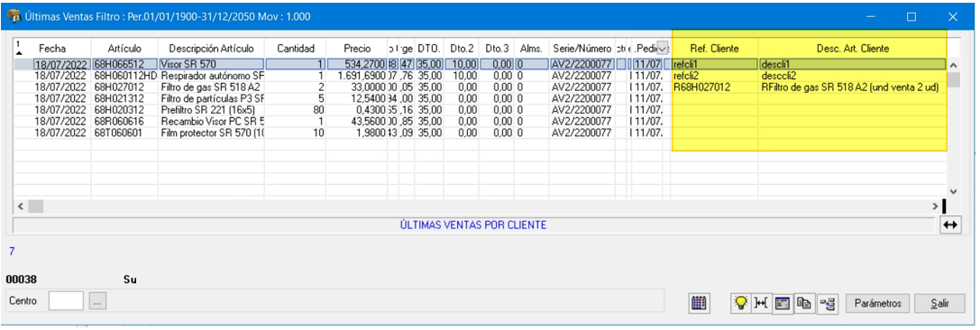Click the Descripción Artículo column header

coord(211,49)
